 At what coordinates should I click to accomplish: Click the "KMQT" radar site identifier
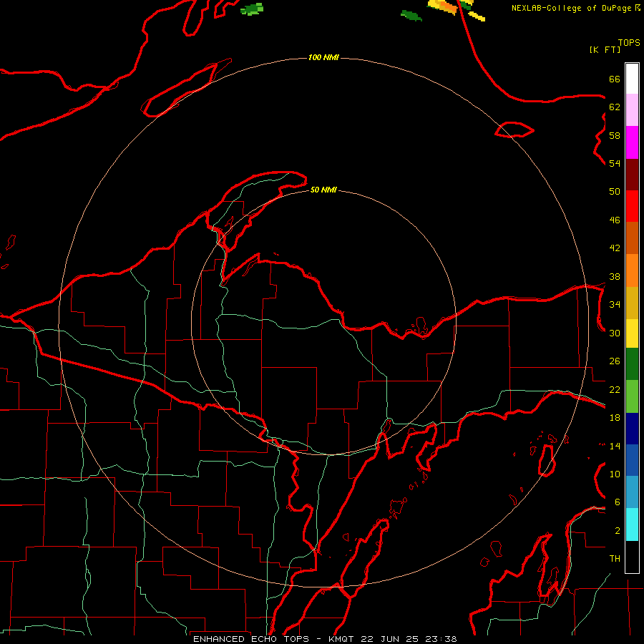point(341,639)
